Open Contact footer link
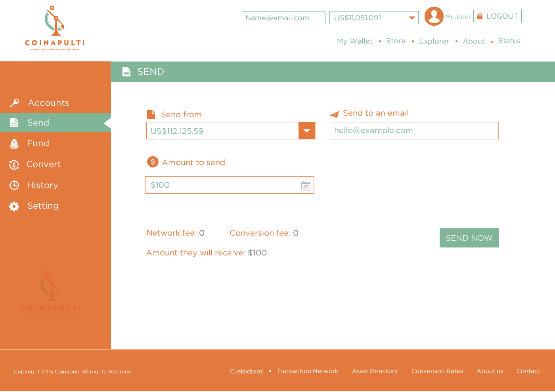 click(528, 371)
